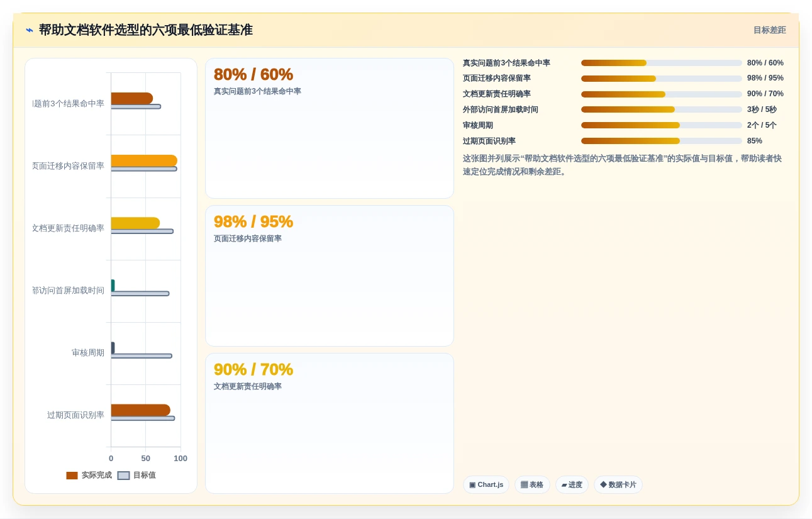
Task: Click the 审核周期 label in progress list
Action: (478, 125)
